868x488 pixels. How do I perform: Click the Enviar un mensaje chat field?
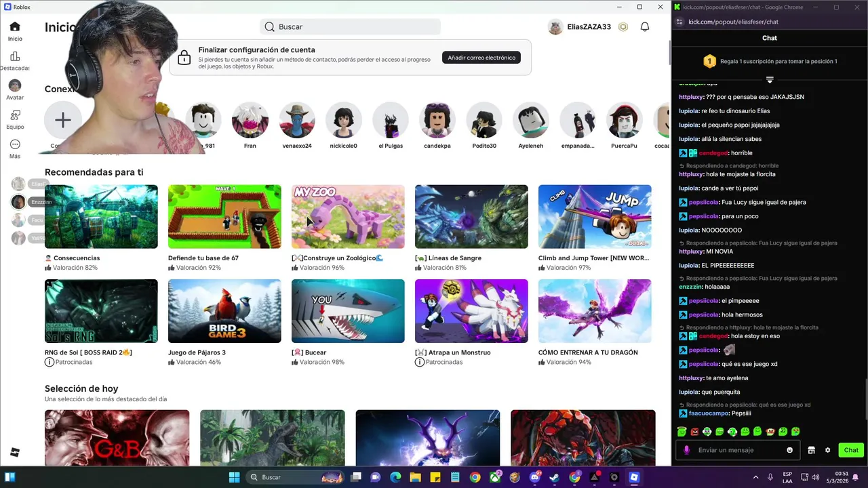point(736,450)
